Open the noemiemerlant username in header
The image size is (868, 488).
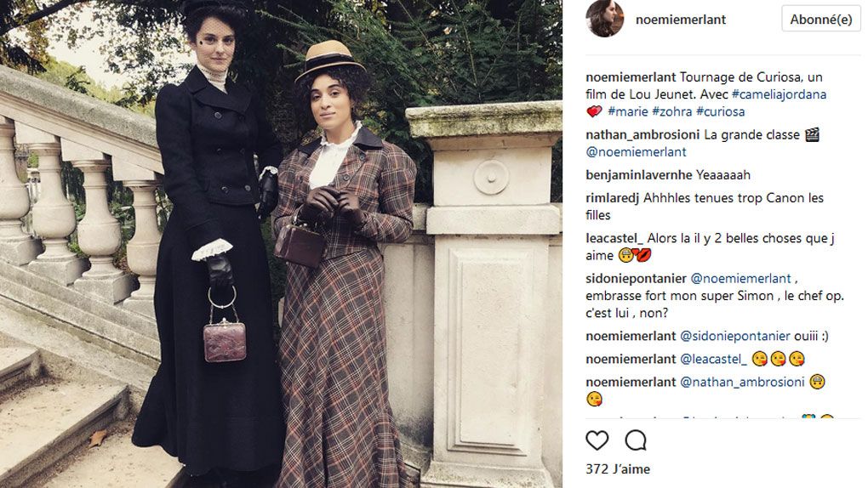(x=680, y=20)
